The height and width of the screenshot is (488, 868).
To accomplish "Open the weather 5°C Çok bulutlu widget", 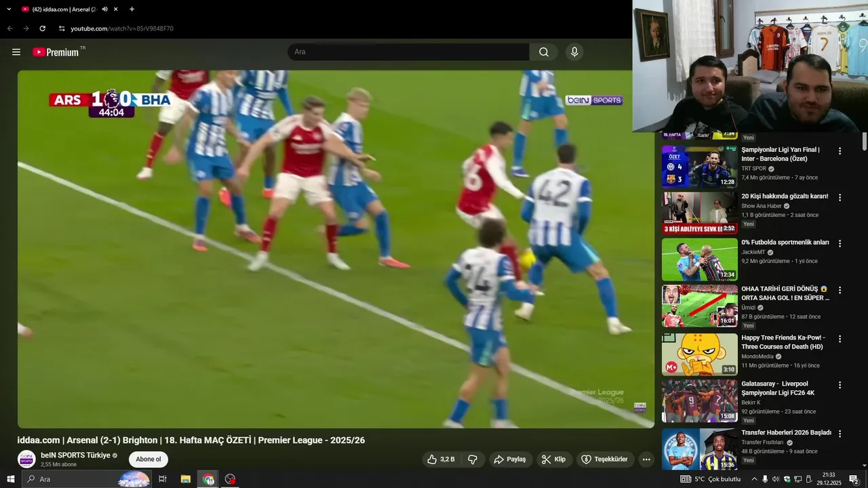I will 711,479.
